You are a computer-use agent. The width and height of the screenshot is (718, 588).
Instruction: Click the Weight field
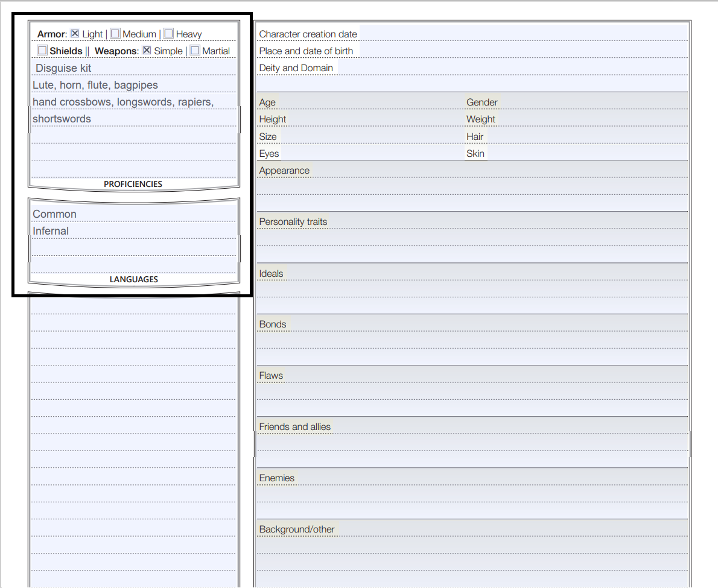pos(593,119)
